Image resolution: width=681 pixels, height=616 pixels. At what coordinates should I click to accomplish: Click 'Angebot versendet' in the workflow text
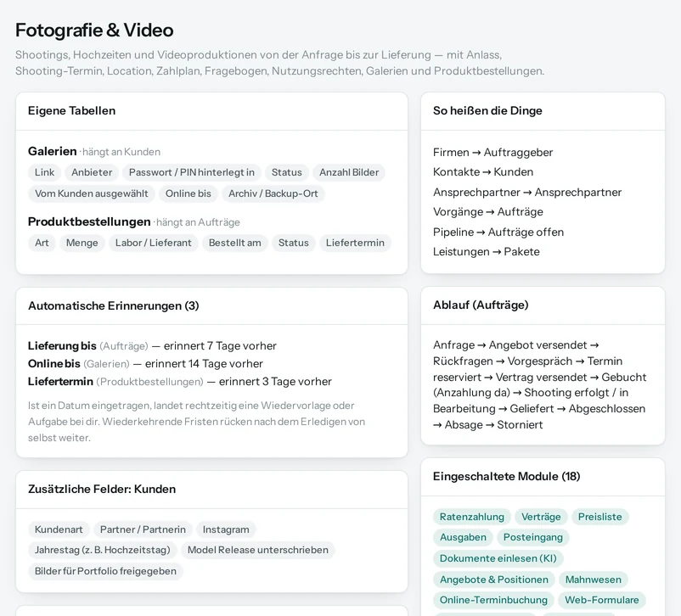tap(537, 345)
